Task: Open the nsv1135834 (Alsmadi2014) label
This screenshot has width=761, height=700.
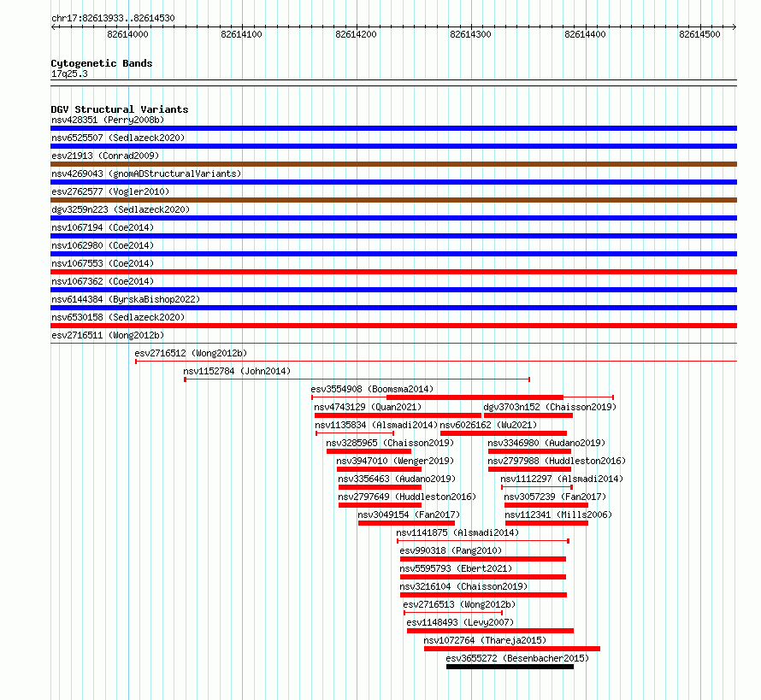Action: coord(376,425)
